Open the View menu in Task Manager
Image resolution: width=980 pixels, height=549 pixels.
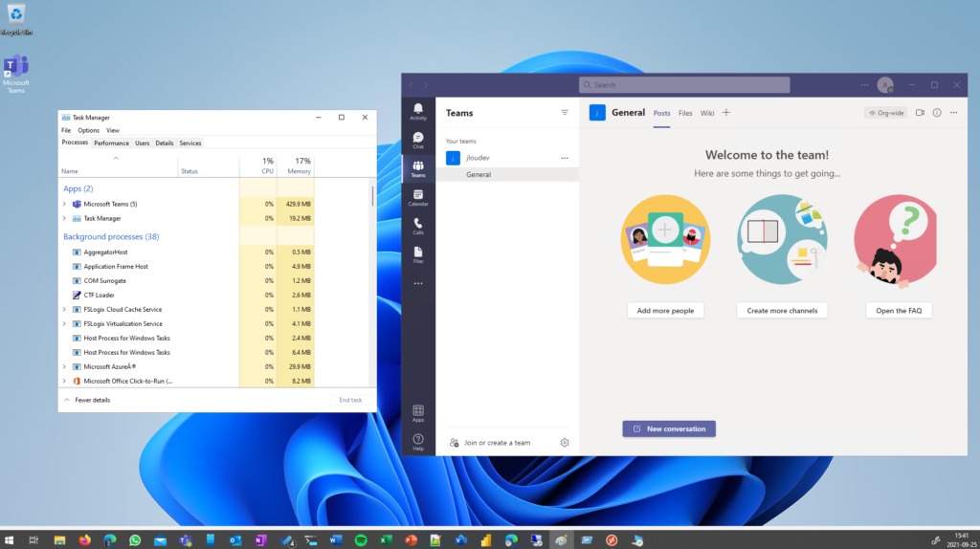(113, 130)
